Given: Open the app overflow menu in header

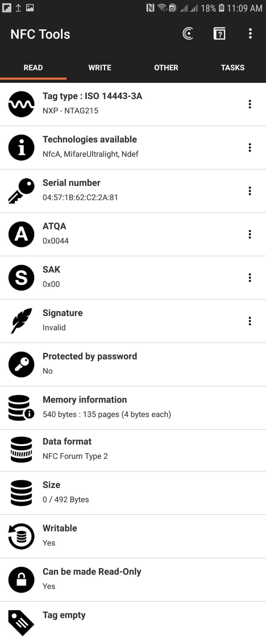Looking at the screenshot, I should [x=250, y=34].
